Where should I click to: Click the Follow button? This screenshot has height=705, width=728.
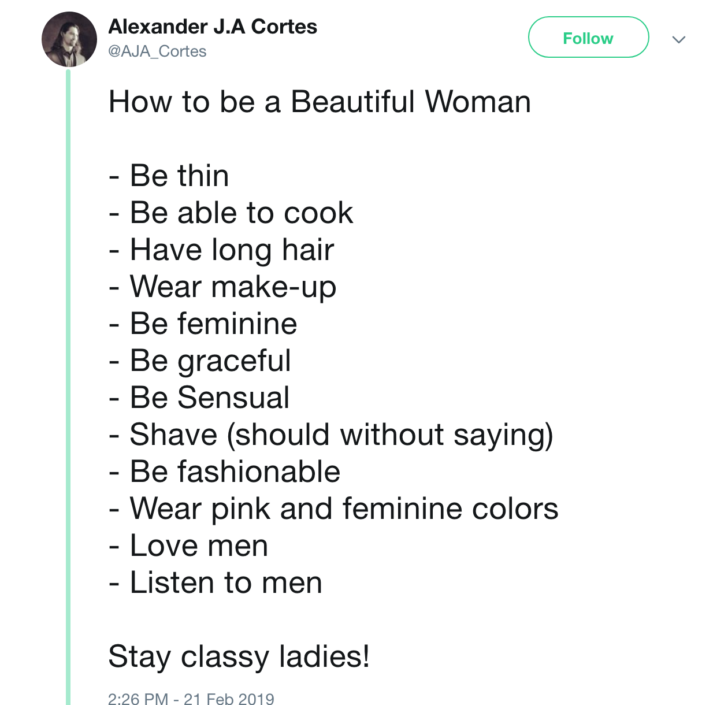tap(588, 38)
